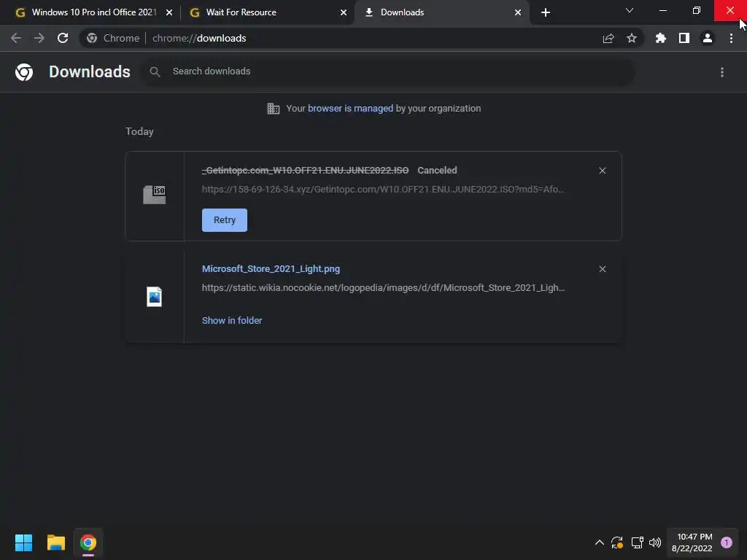Open the tab search chevron
The width and height of the screenshot is (747, 560).
630,10
